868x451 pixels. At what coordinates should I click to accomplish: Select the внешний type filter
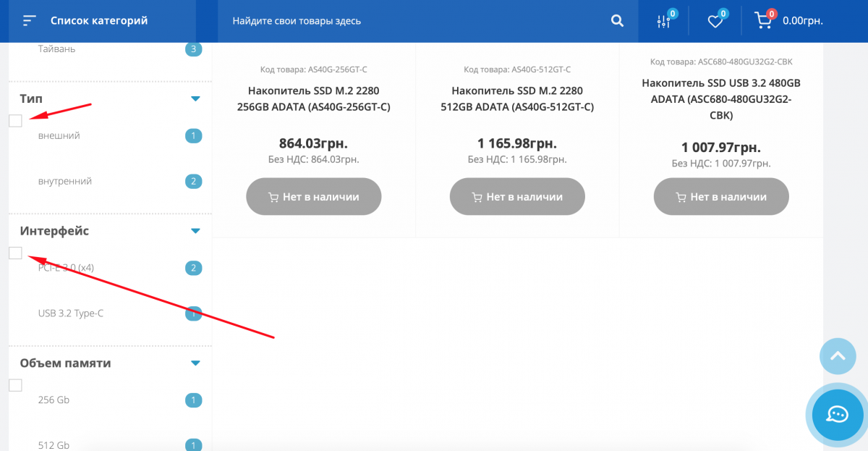59,135
